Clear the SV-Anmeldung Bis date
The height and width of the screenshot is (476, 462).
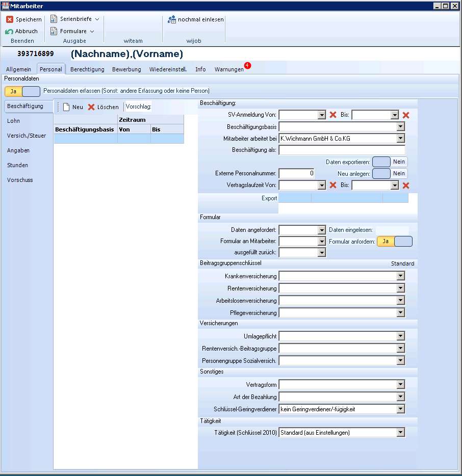point(406,115)
